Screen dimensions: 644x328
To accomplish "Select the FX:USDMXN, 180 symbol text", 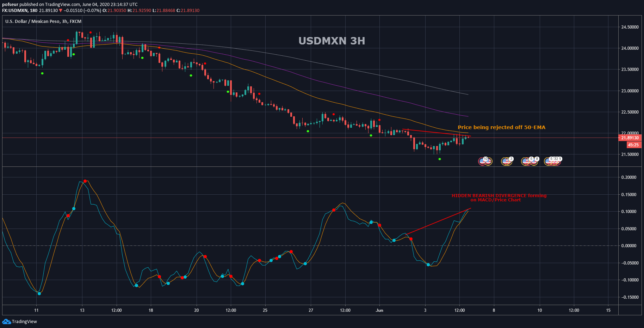I will [20, 11].
